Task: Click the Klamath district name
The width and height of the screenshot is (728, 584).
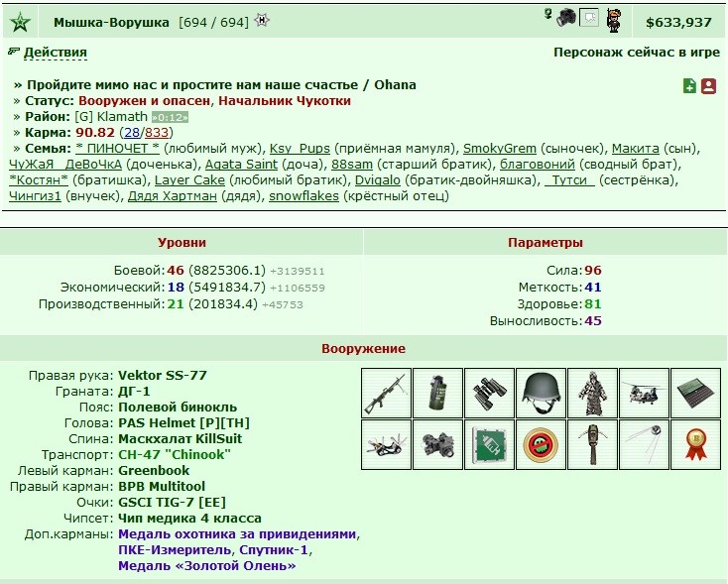Action: tap(123, 117)
